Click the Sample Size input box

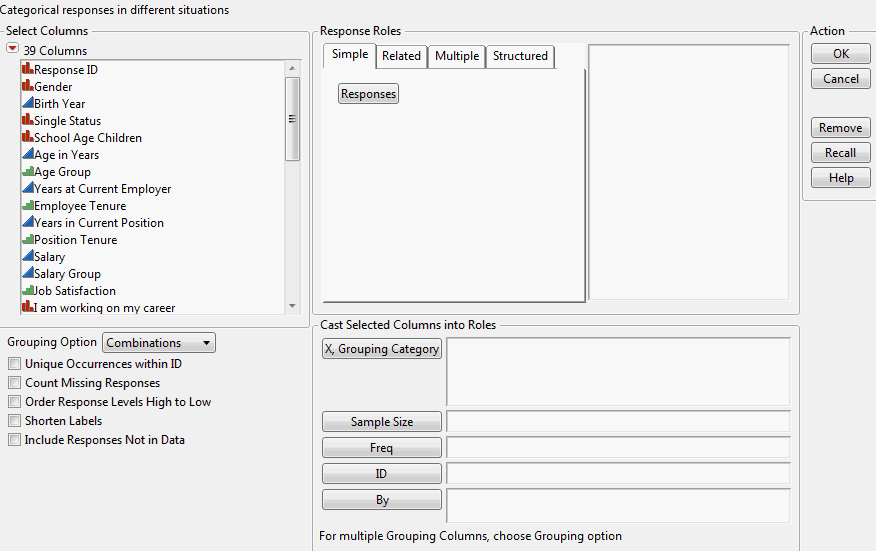coord(618,422)
